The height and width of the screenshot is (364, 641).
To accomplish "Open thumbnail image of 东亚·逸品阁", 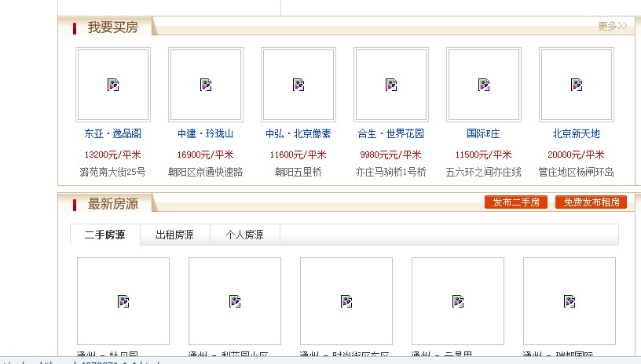I will tap(113, 85).
